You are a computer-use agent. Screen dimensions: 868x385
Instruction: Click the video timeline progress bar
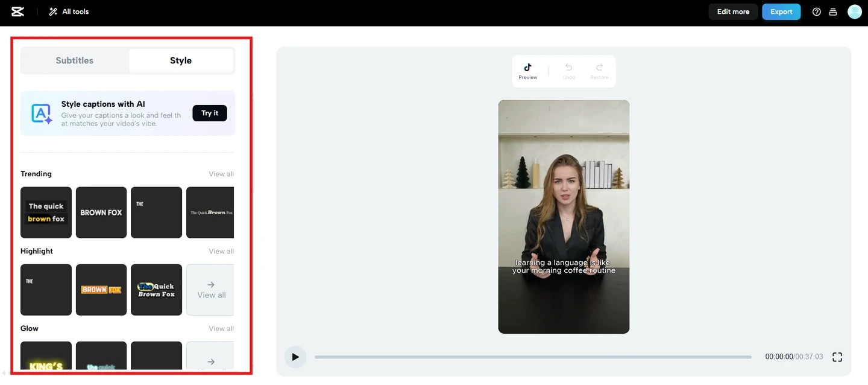pos(533,357)
